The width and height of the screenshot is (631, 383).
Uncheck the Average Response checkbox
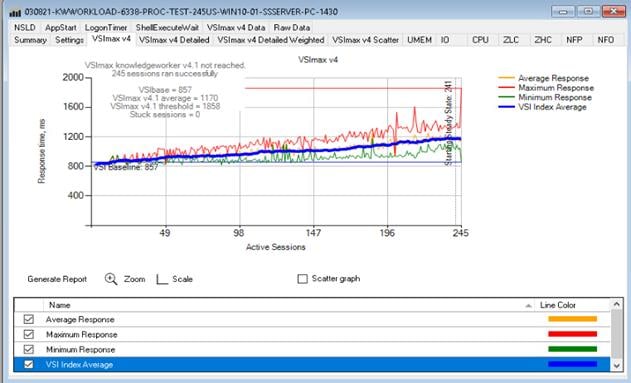click(x=29, y=319)
